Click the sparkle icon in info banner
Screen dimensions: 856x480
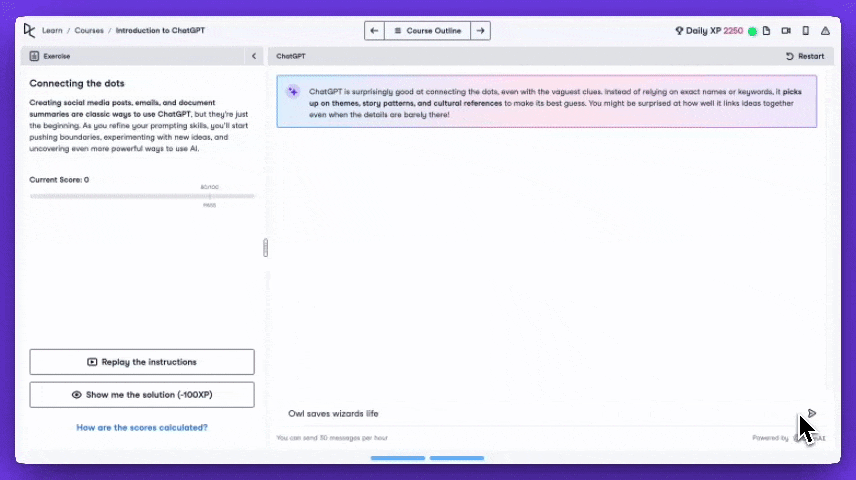(x=293, y=91)
